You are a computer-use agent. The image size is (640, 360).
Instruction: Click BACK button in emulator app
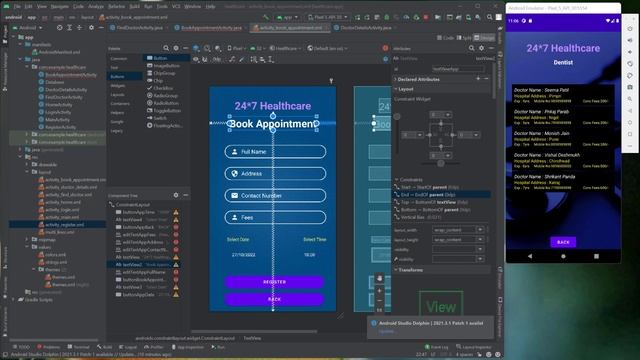[563, 242]
